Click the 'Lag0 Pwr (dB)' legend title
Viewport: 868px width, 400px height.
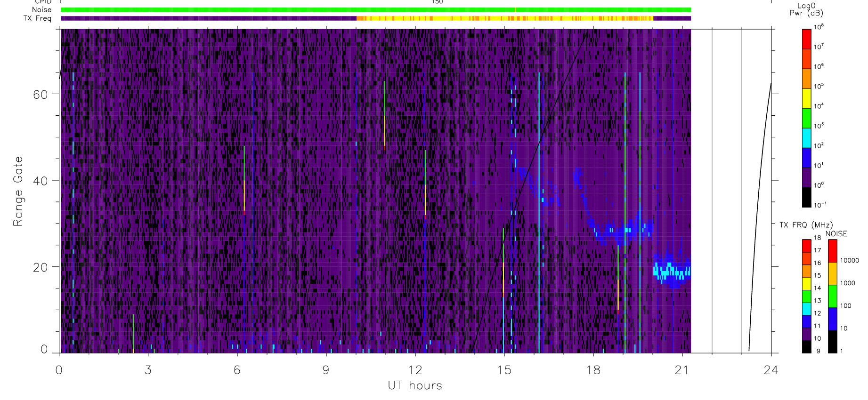click(x=806, y=9)
